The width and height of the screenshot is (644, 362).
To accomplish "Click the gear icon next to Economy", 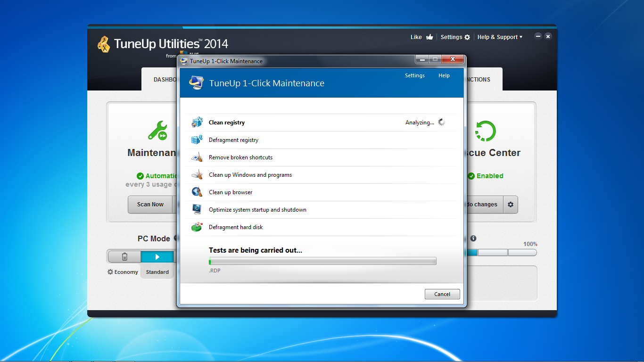I will click(110, 272).
